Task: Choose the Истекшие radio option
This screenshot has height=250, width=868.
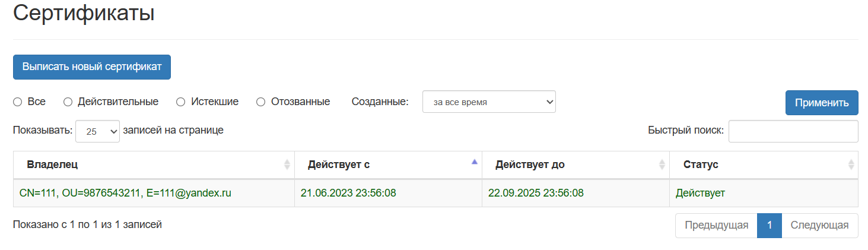Action: 181,102
